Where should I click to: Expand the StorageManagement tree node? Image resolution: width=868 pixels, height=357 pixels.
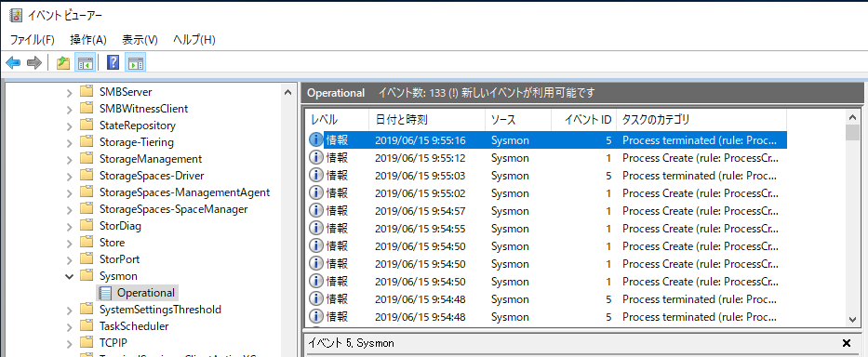point(69,159)
